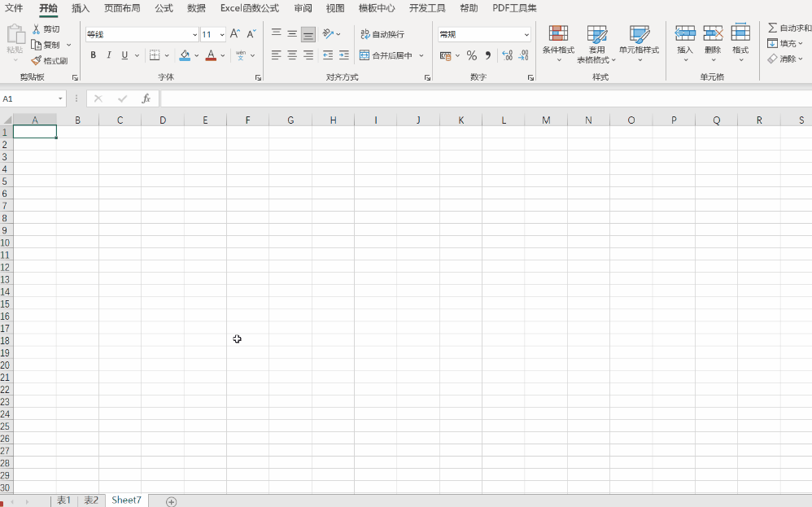Open Format as Table (套用表格格式) button
This screenshot has height=507, width=812.
click(x=596, y=45)
